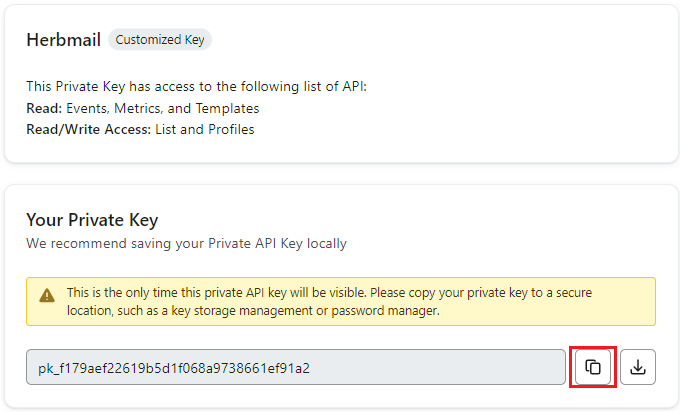This screenshot has width=680, height=412.
Task: Click the 'only time this private API key' warning line
Action: [x=329, y=293]
